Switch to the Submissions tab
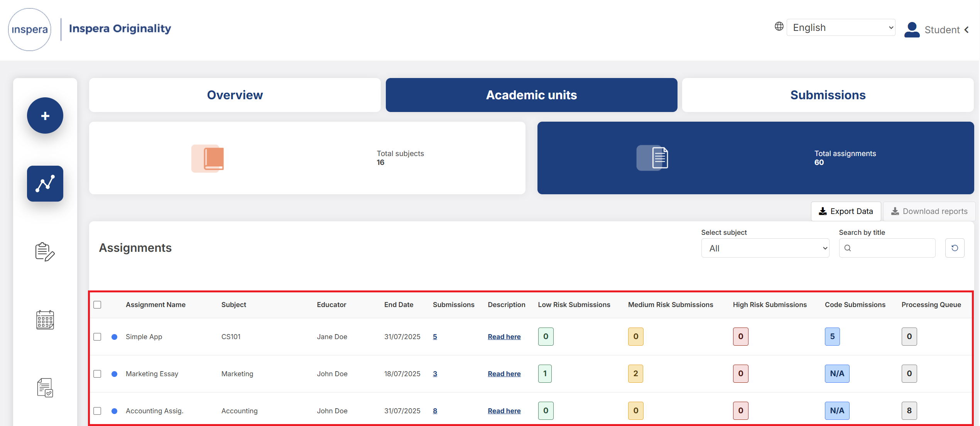 click(x=828, y=95)
